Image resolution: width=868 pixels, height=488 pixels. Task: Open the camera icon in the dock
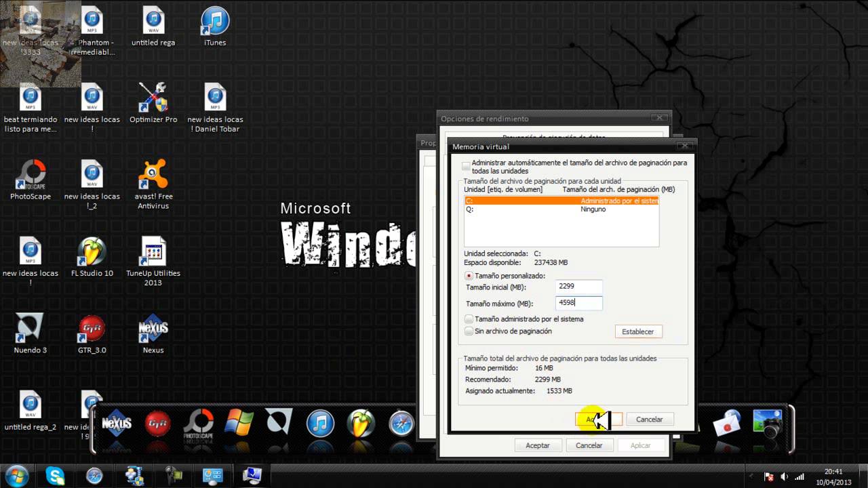tap(767, 424)
